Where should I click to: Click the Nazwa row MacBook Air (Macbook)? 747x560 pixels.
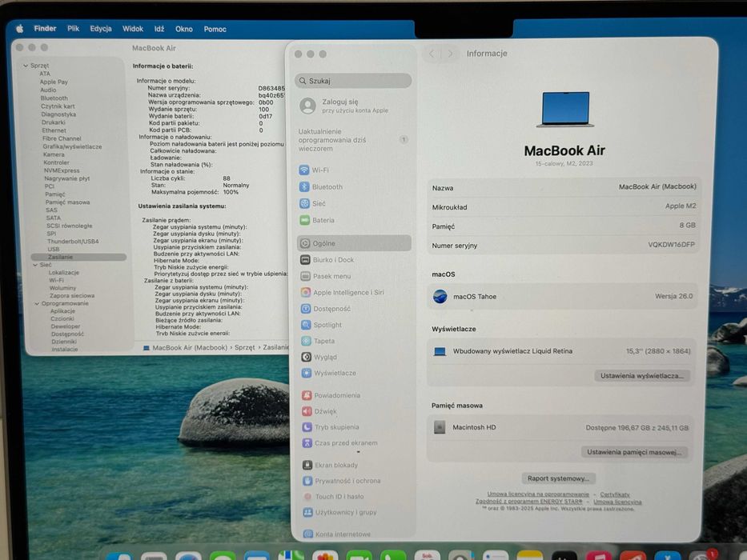pyautogui.click(x=564, y=188)
